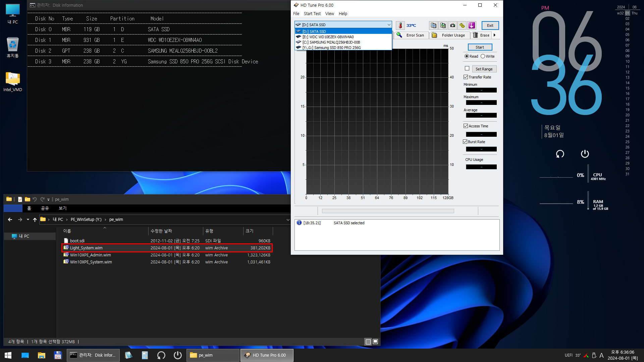Screen dimensions: 644x362
Task: Go back in pe_wim explorer
Action: coord(10,220)
